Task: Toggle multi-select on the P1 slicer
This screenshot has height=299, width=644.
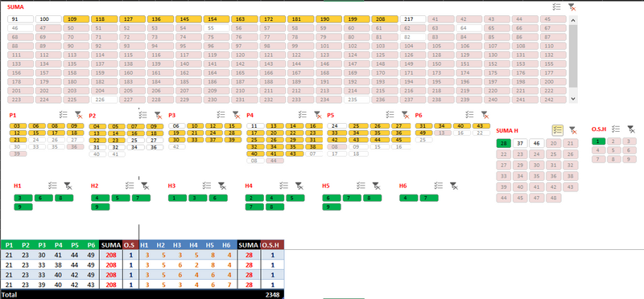Action: click(x=64, y=115)
